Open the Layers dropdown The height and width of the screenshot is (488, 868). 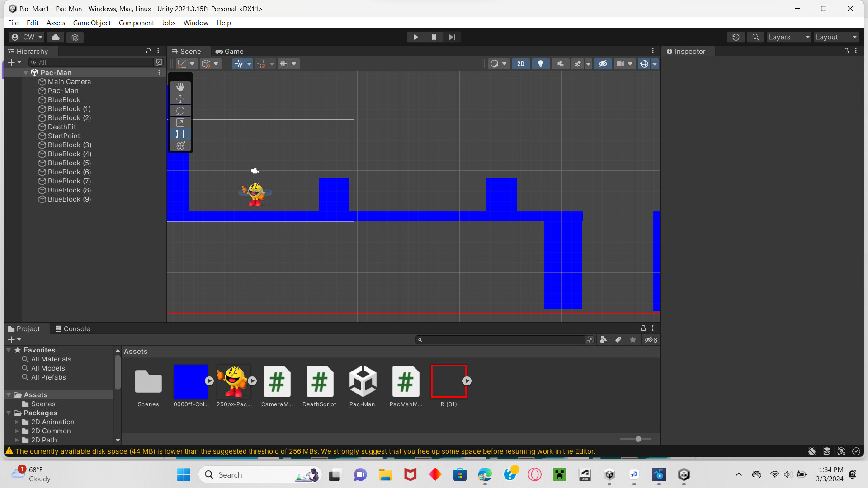click(789, 37)
